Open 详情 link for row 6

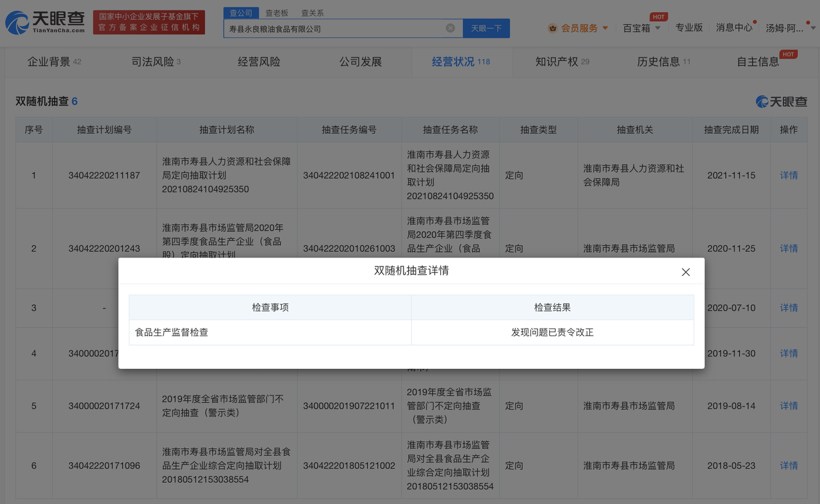tap(789, 466)
